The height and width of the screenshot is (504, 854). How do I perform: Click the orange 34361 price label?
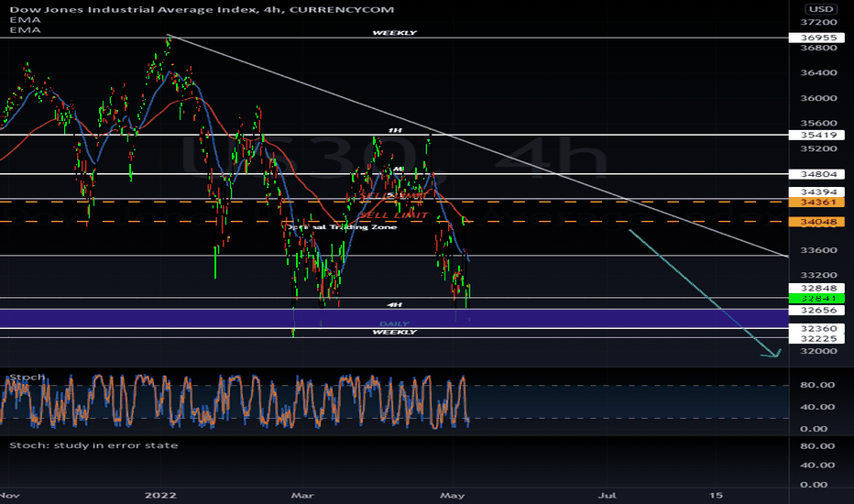[817, 203]
